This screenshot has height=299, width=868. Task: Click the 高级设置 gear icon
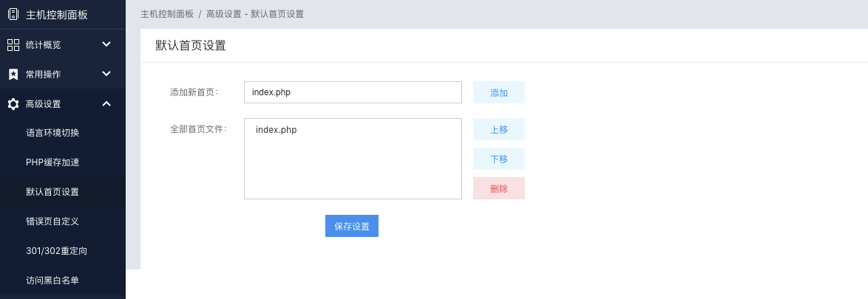[13, 104]
